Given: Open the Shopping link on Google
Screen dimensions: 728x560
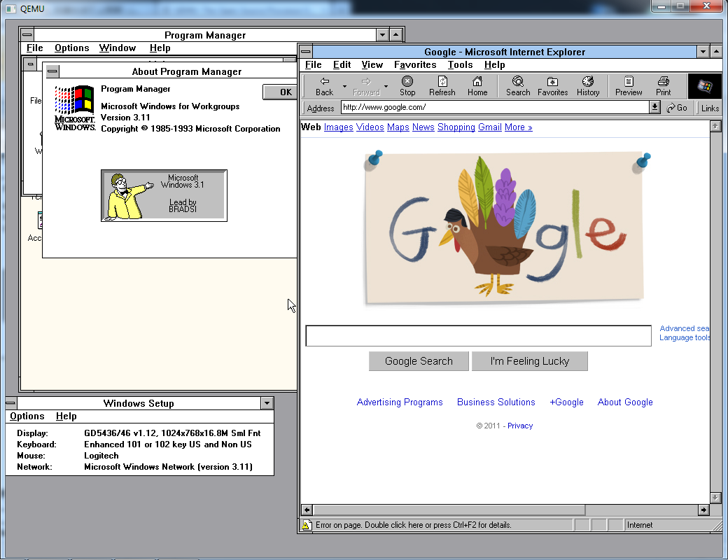Looking at the screenshot, I should [x=456, y=127].
